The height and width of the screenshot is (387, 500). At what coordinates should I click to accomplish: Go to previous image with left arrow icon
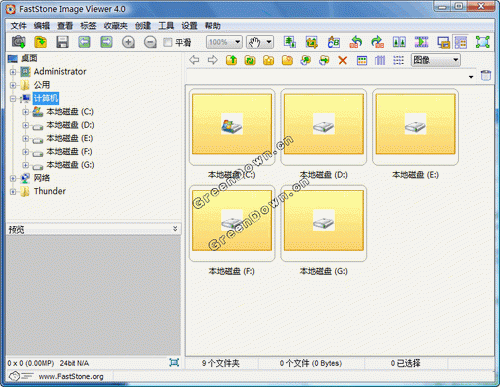point(84,42)
